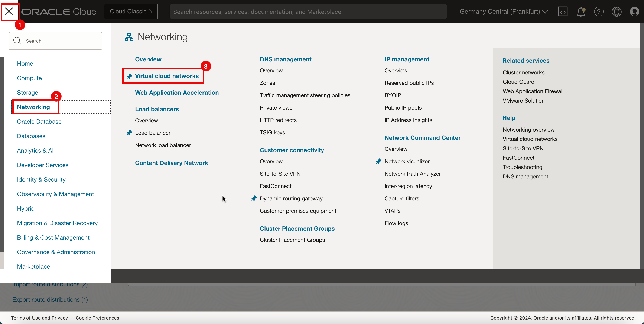This screenshot has height=324, width=644.
Task: Click the Dynamic routing gateway icon
Action: (254, 198)
